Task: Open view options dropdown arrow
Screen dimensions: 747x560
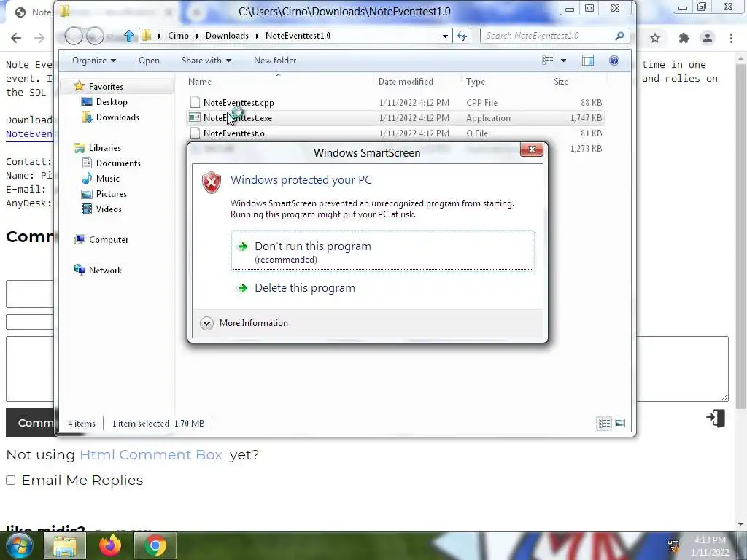Action: [564, 61]
